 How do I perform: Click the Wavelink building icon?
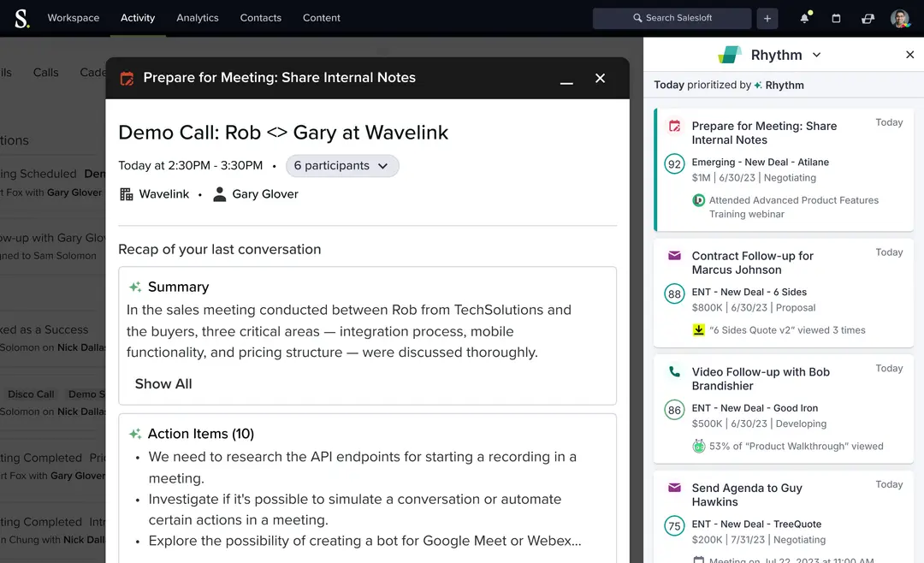coord(126,194)
